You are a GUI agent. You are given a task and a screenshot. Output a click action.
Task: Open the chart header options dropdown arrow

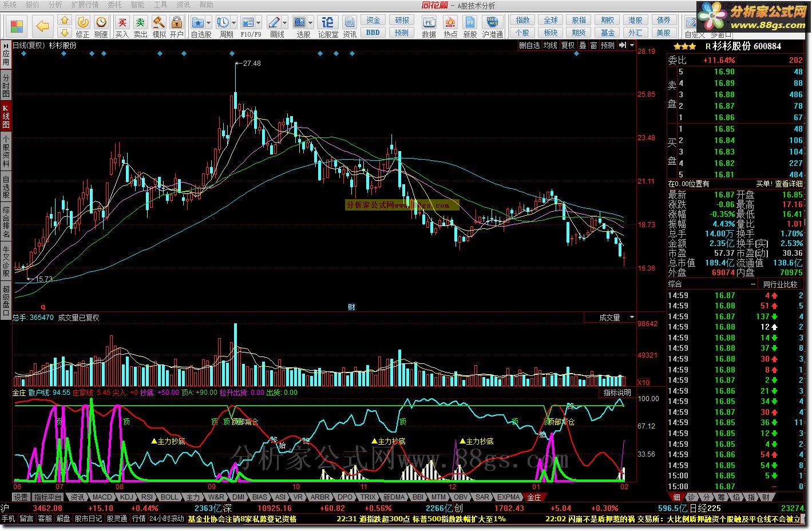[632, 45]
